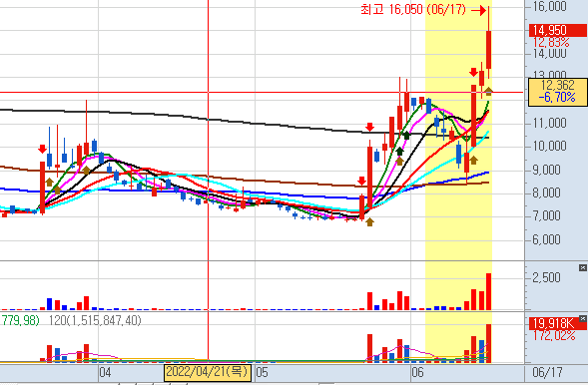
Task: Click the 2,500 volume axis label
Action: pyautogui.click(x=546, y=277)
